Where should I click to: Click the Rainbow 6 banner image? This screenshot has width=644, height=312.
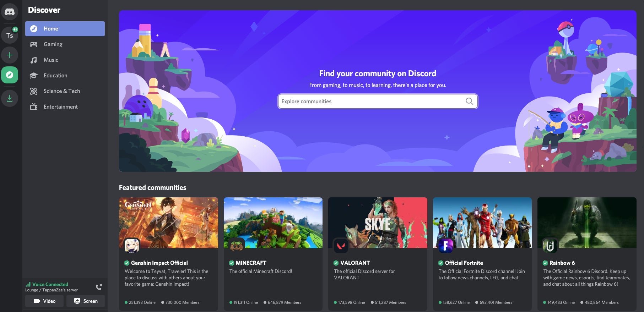pos(587,223)
